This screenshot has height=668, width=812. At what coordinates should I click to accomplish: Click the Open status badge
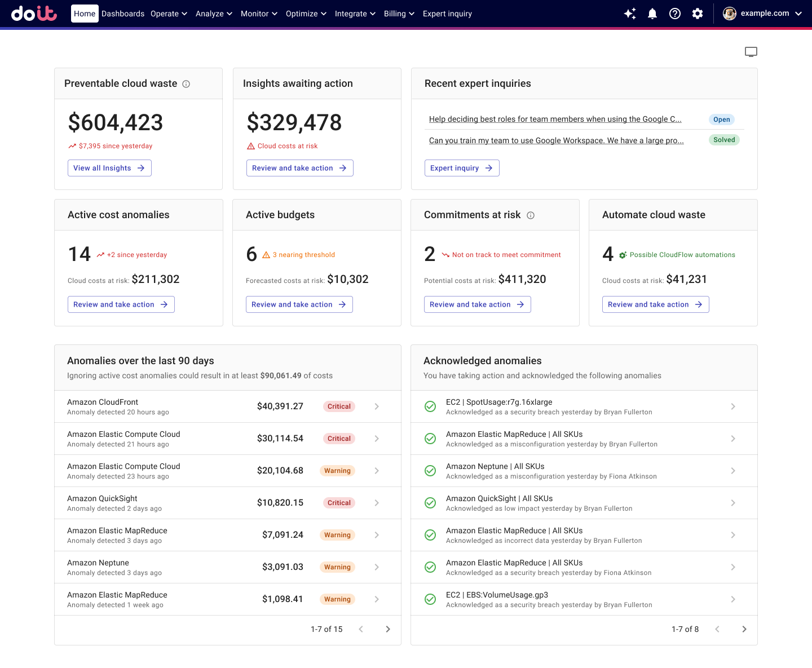tap(722, 120)
